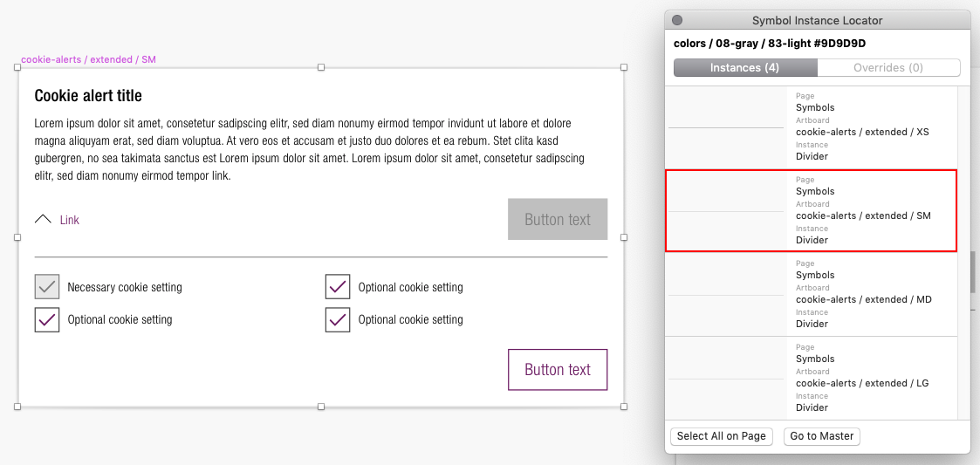Click the divider preview thumbnail for MD instance
Viewport: 980px width, 465px height.
click(x=726, y=295)
